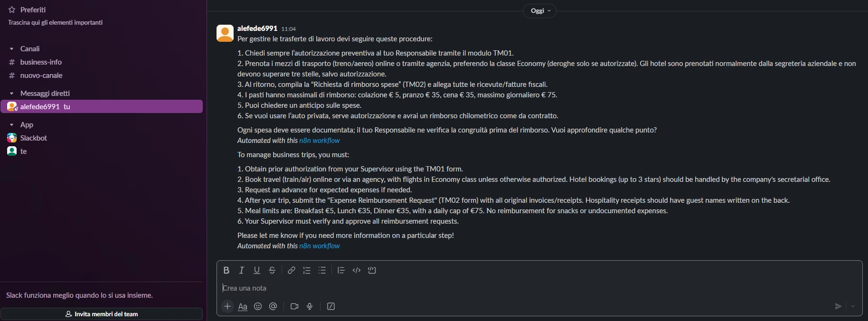
Task: Open the business-info channel
Action: (41, 62)
